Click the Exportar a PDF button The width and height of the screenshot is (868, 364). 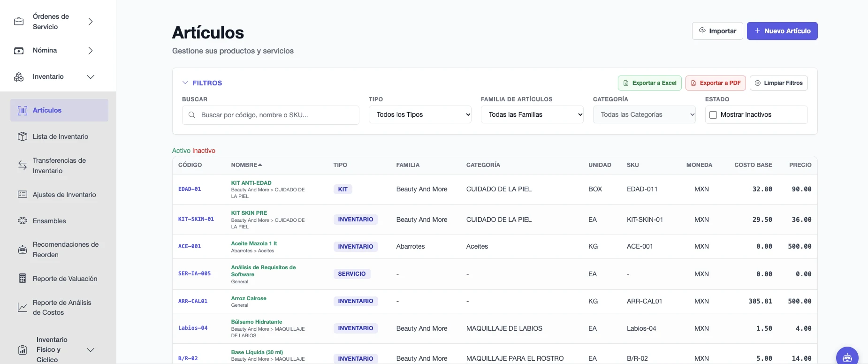pyautogui.click(x=716, y=83)
